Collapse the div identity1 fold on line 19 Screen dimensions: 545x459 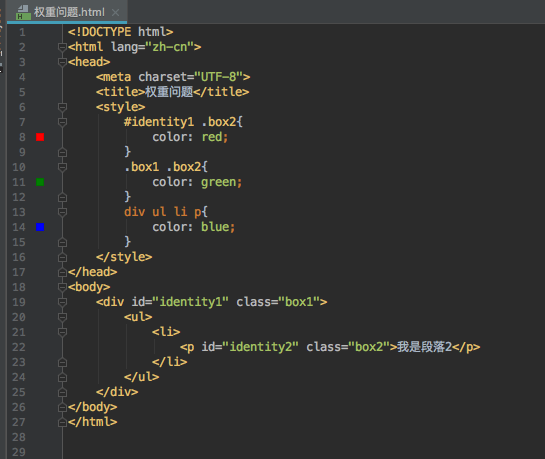click(x=62, y=302)
